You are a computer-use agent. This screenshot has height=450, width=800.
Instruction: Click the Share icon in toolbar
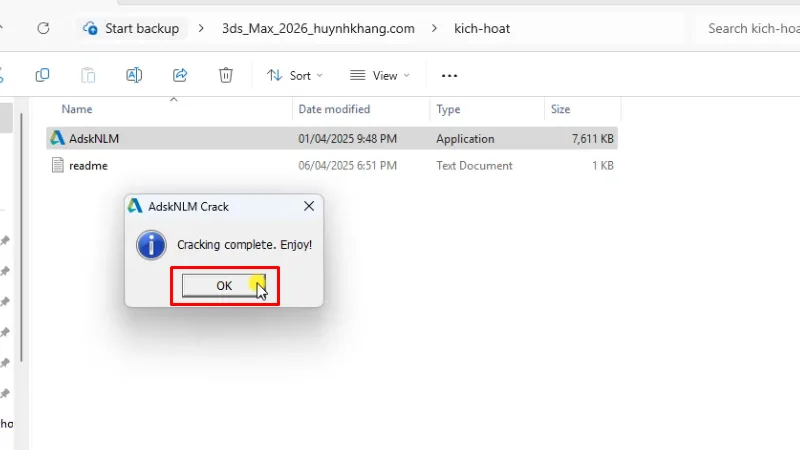[x=180, y=75]
